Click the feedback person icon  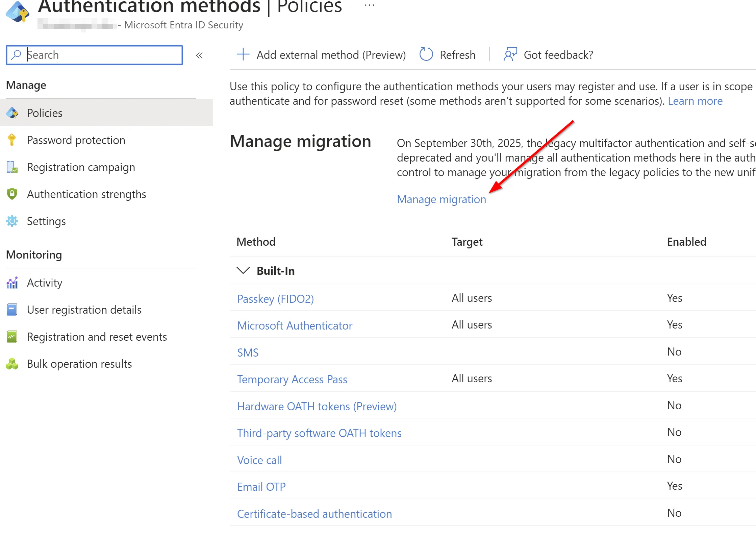[510, 54]
